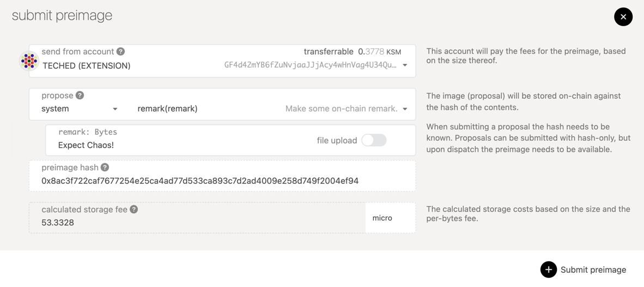644x287 pixels.
Task: Click the Submit preimage button
Action: pos(593,270)
